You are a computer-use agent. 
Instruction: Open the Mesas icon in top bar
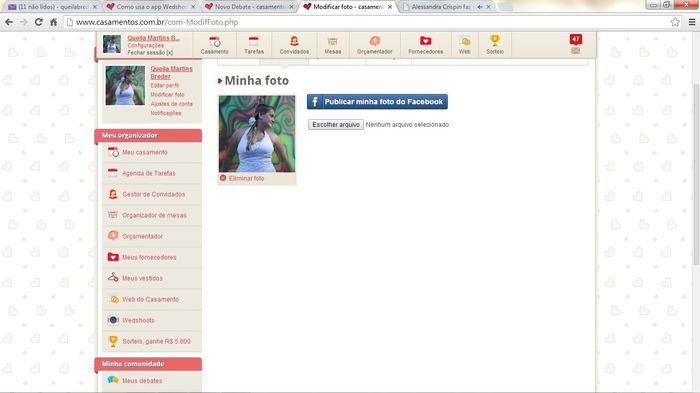pyautogui.click(x=333, y=42)
